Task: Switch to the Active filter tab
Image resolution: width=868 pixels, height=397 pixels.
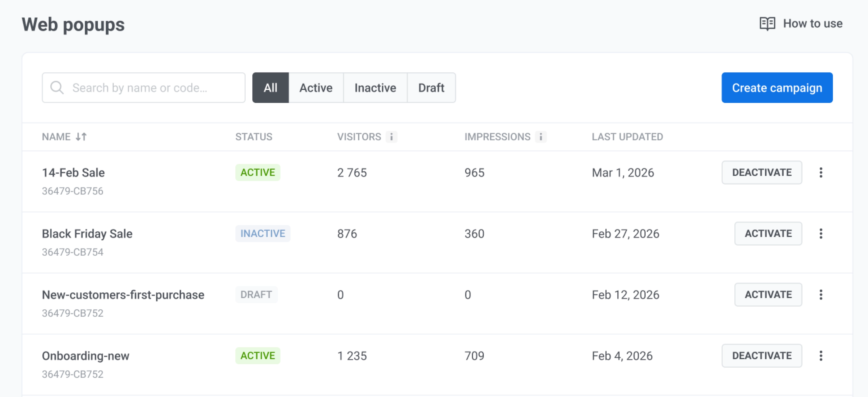Action: tap(316, 88)
